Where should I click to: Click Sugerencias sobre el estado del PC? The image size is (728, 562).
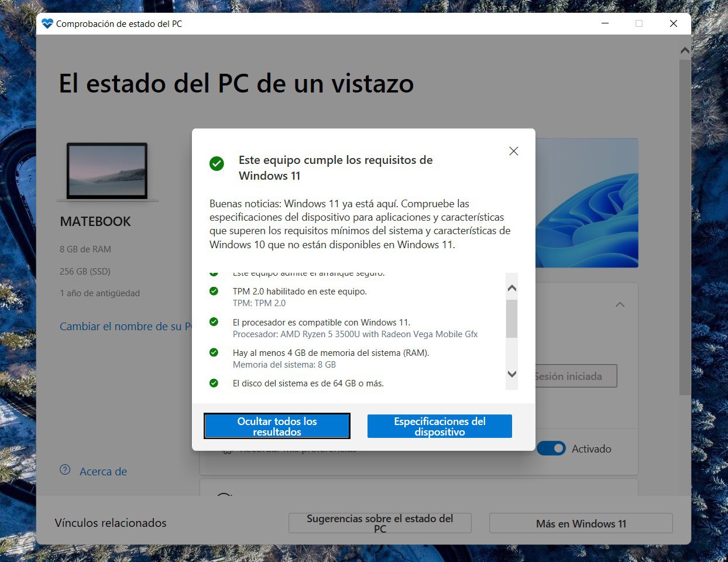point(380,523)
